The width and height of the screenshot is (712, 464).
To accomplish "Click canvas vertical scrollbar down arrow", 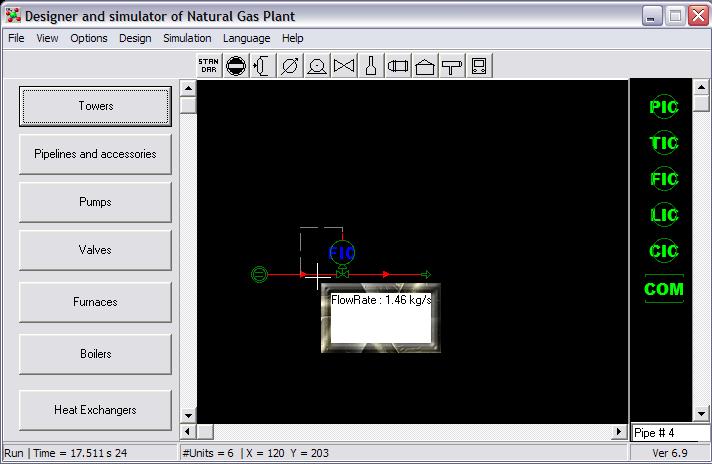I will click(188, 415).
